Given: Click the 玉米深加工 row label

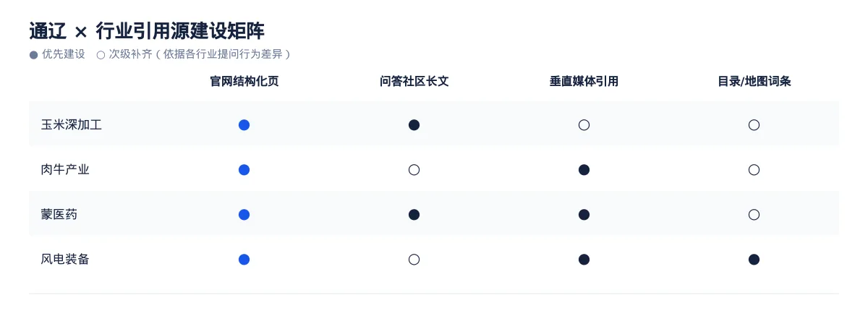Looking at the screenshot, I should pos(72,125).
